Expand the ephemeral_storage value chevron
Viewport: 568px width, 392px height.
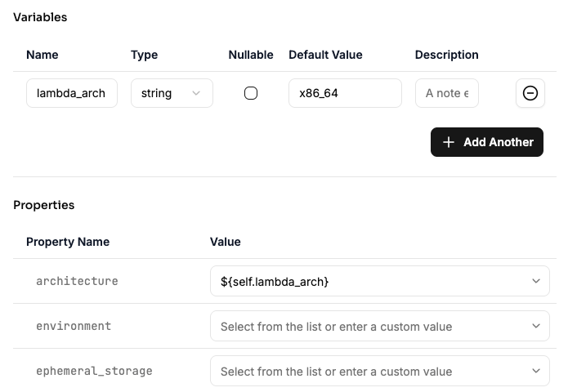click(x=536, y=371)
